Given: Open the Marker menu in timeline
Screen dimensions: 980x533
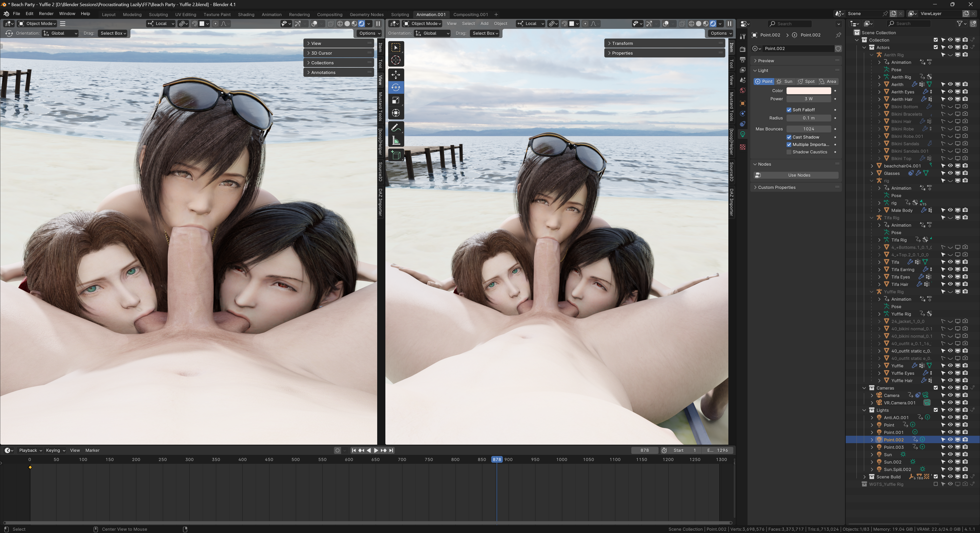Looking at the screenshot, I should click(92, 451).
